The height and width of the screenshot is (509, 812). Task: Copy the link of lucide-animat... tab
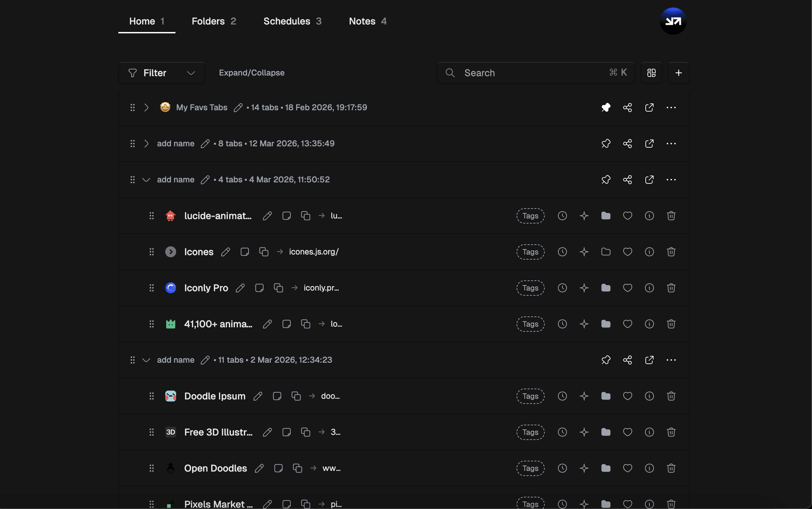305,216
